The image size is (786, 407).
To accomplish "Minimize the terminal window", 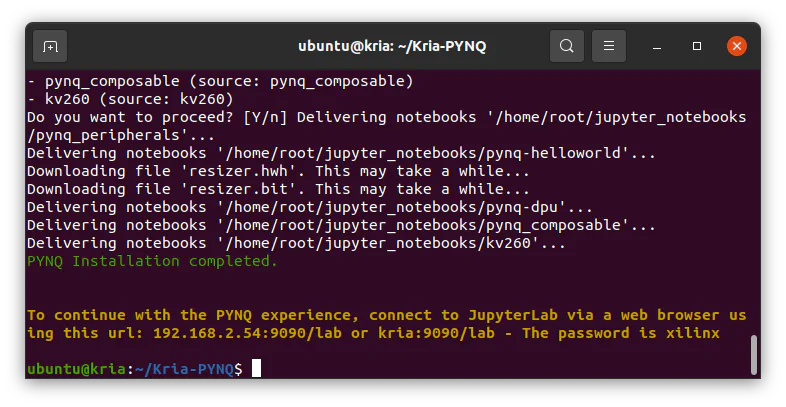I will click(658, 46).
